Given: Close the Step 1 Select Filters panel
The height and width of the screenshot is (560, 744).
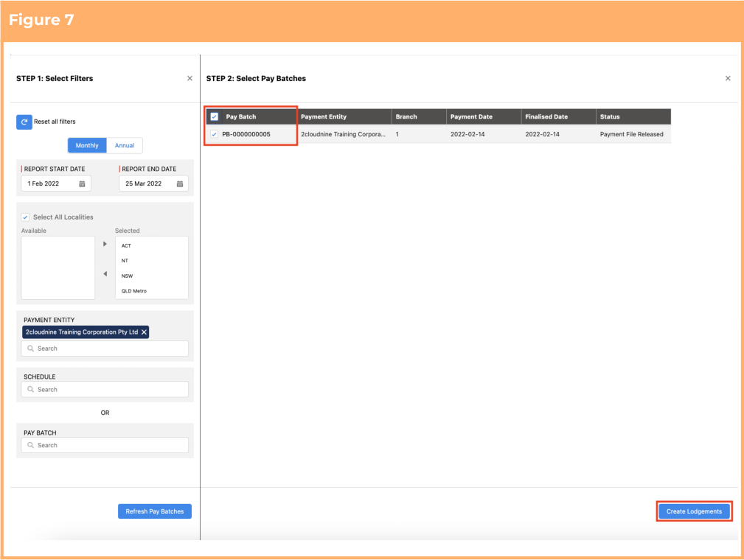Looking at the screenshot, I should click(190, 78).
